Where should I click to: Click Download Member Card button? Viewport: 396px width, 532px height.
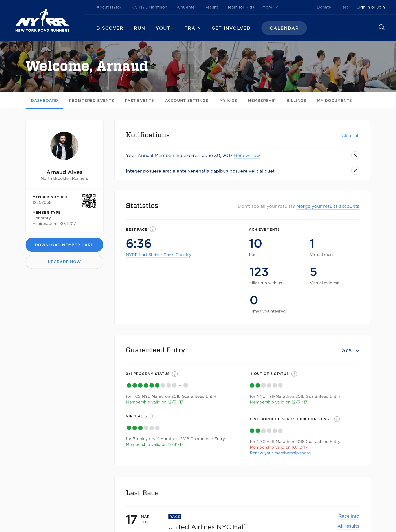point(64,245)
